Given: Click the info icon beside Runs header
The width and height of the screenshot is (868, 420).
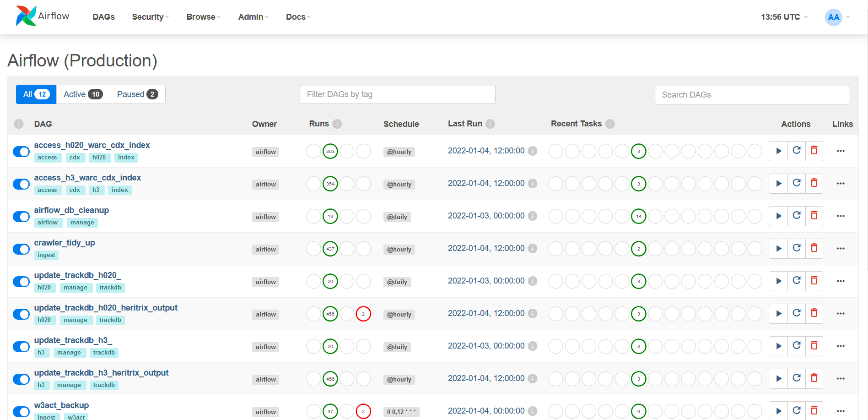Looking at the screenshot, I should click(337, 124).
